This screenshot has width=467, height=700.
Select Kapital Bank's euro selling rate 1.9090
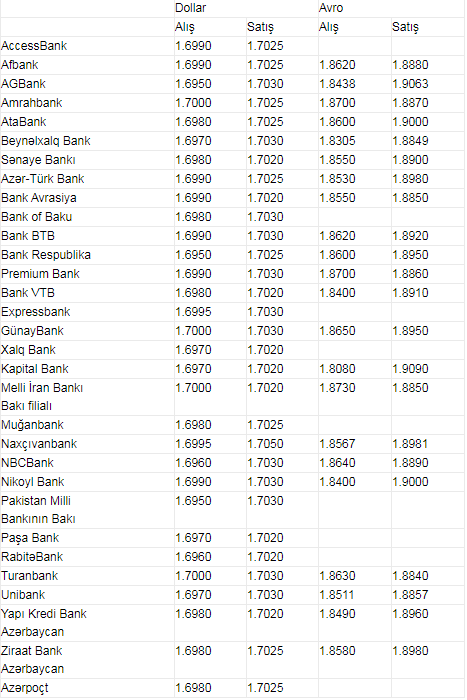410,369
